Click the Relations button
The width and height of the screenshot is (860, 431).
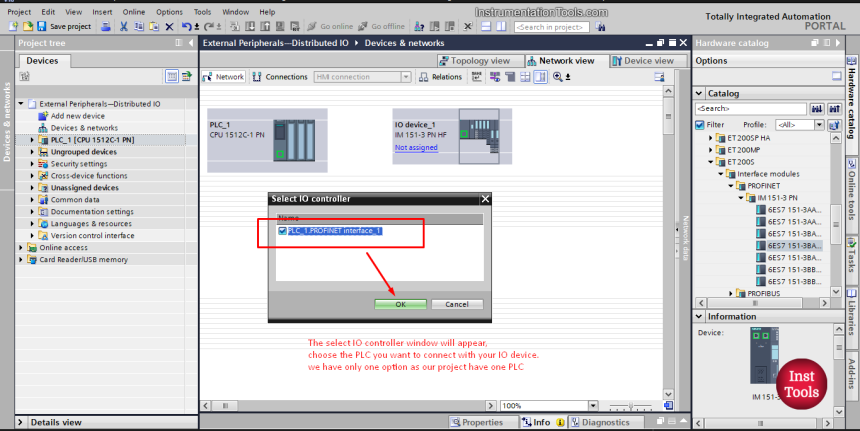pyautogui.click(x=440, y=77)
